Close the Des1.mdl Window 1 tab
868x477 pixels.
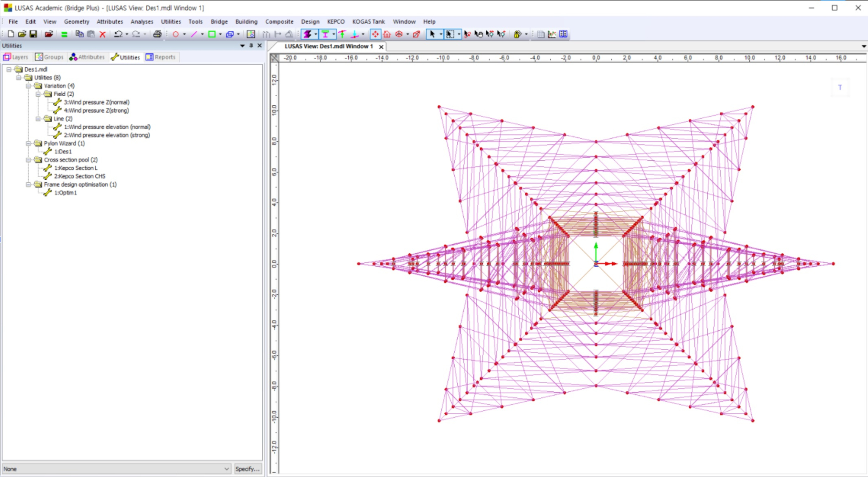[x=381, y=47]
